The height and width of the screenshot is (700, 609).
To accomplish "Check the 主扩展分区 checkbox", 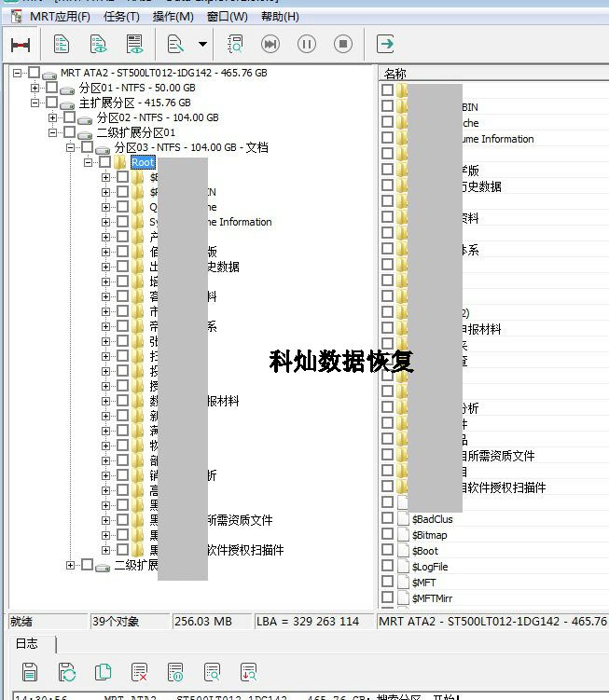I will point(52,103).
